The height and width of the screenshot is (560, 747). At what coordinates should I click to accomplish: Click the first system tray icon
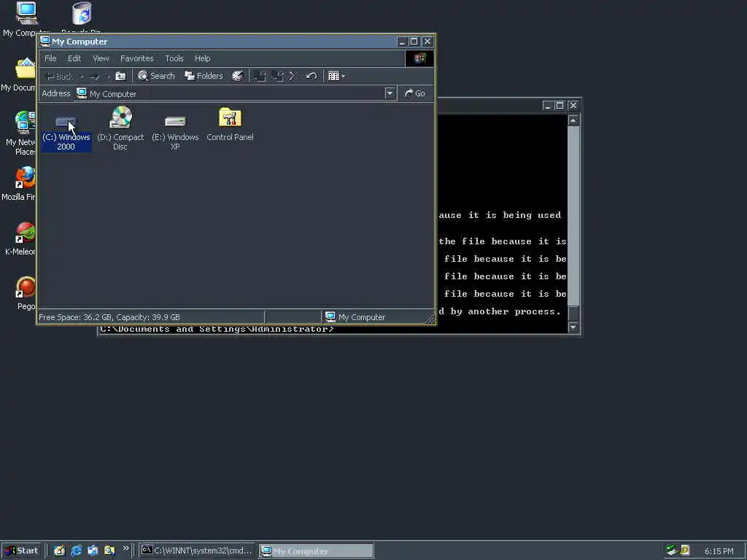tap(672, 551)
